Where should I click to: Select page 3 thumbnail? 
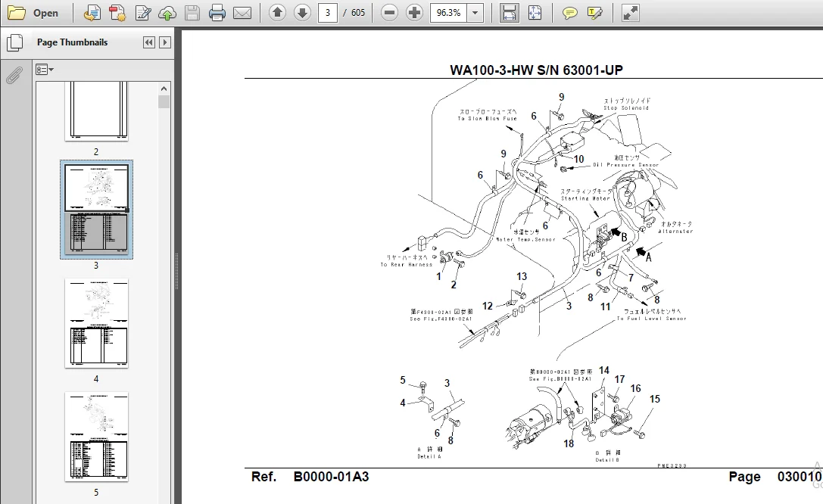[96, 210]
